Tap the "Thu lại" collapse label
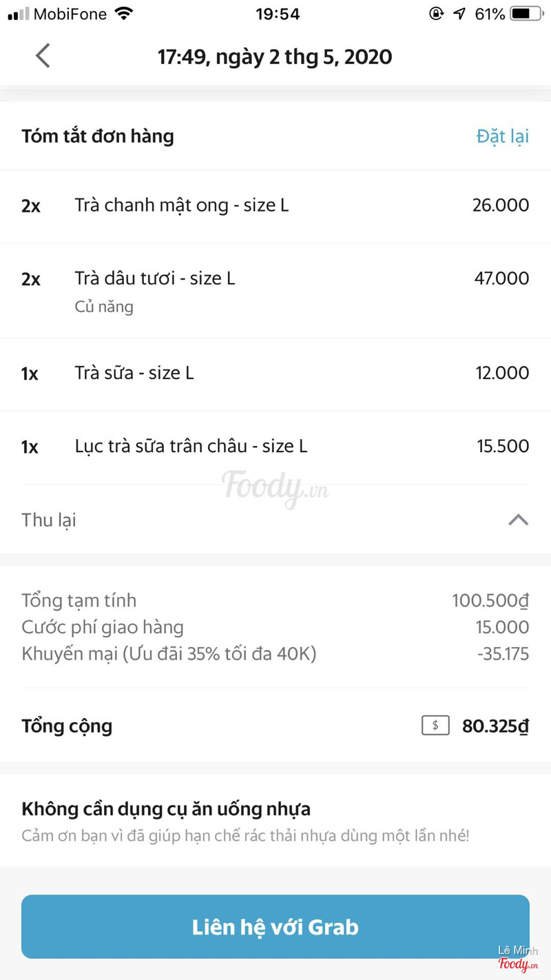551x980 pixels. [49, 520]
